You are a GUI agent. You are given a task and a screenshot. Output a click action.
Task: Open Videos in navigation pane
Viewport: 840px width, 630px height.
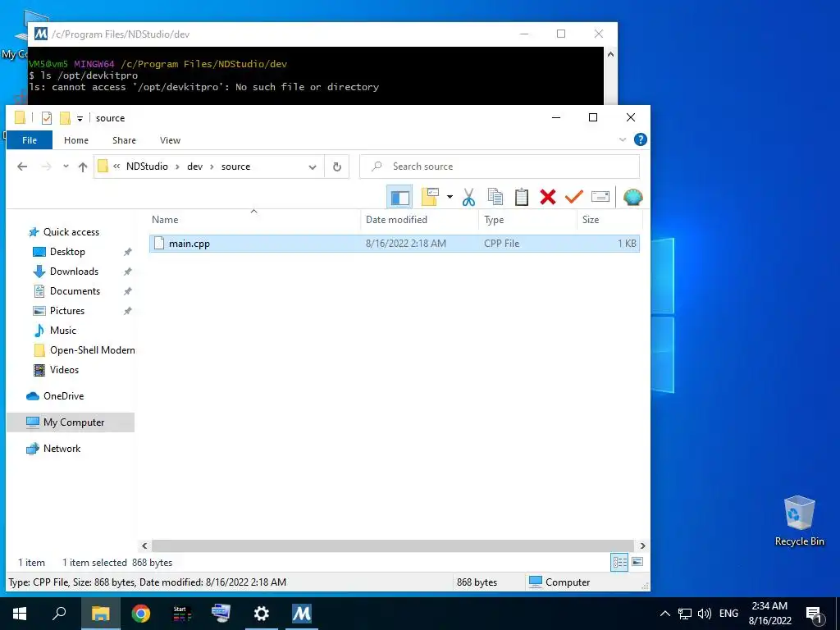click(x=64, y=370)
